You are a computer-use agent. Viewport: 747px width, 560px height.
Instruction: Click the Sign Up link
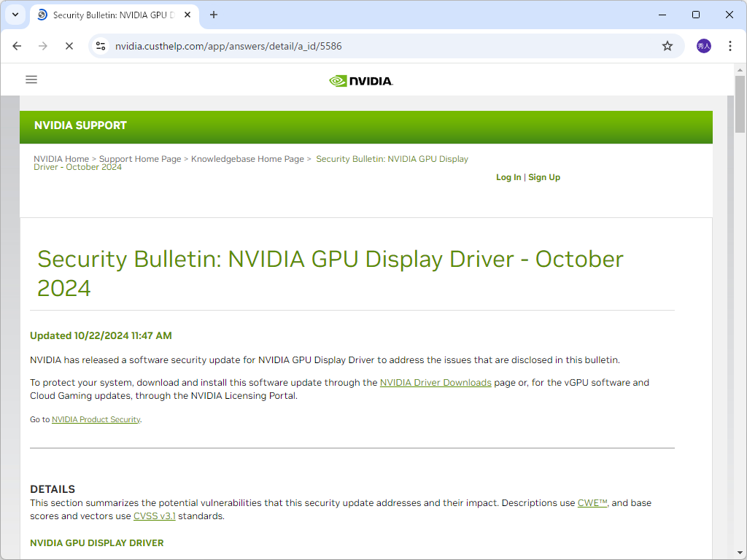[x=544, y=177]
